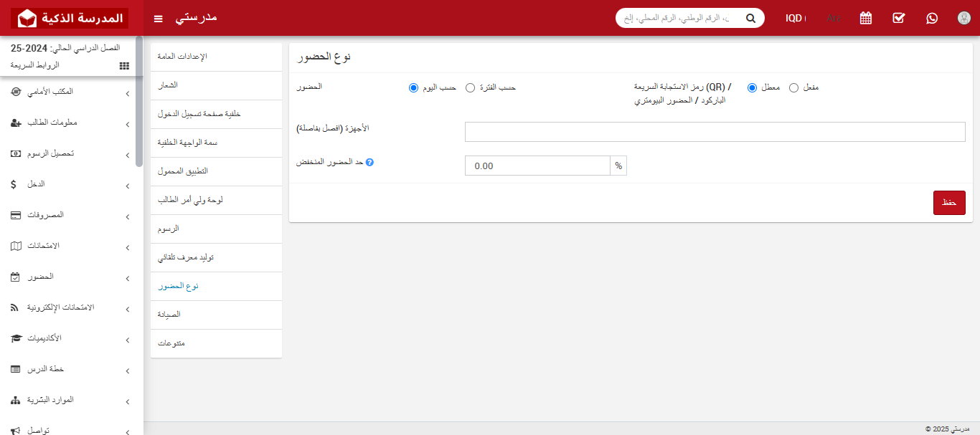Click the red حفظ save button
This screenshot has height=435, width=980.
point(949,203)
